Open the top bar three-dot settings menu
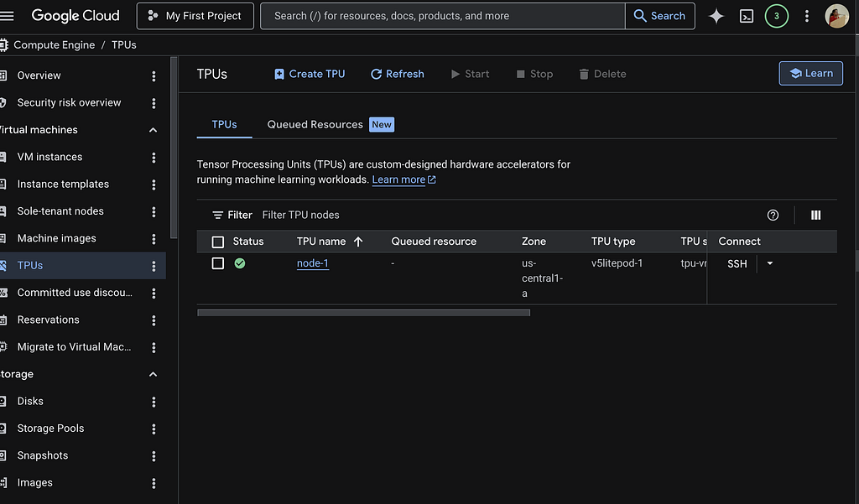 pyautogui.click(x=806, y=16)
